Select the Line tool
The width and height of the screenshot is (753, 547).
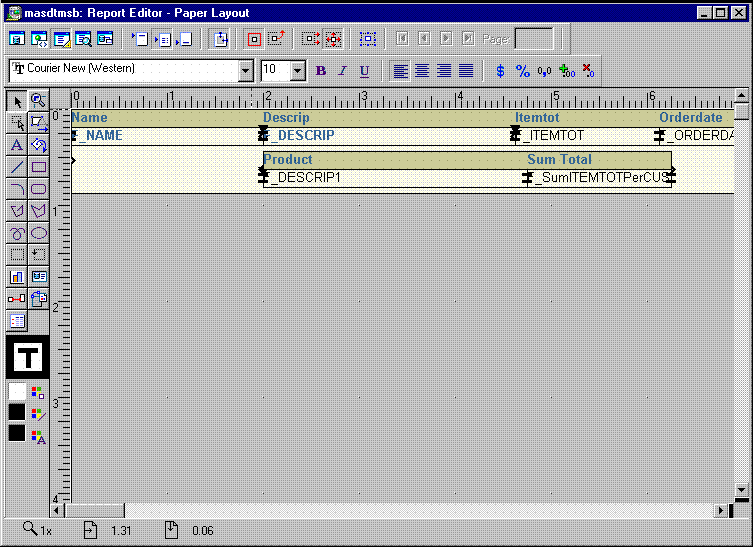tap(17, 167)
